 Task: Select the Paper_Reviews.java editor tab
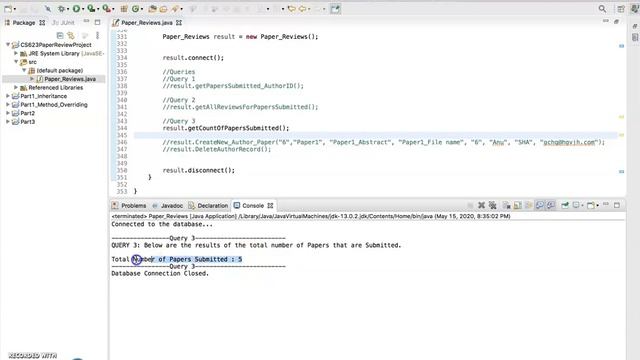click(x=147, y=23)
